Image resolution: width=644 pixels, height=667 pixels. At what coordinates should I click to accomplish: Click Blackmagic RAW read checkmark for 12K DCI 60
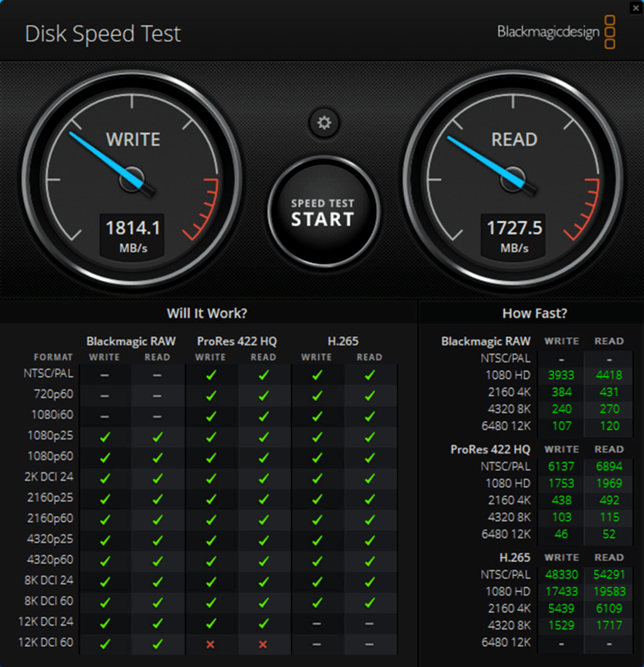click(157, 644)
